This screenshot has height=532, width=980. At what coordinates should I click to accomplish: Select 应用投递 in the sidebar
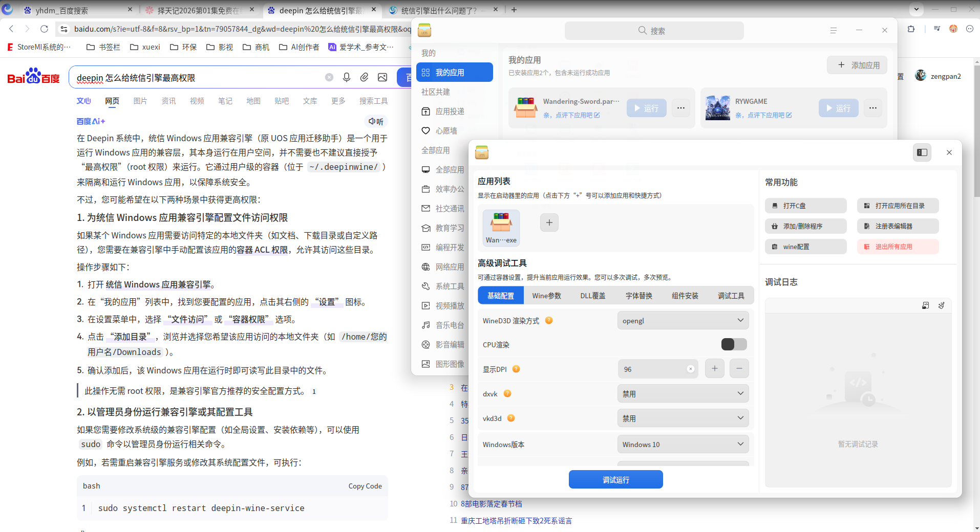[450, 112]
